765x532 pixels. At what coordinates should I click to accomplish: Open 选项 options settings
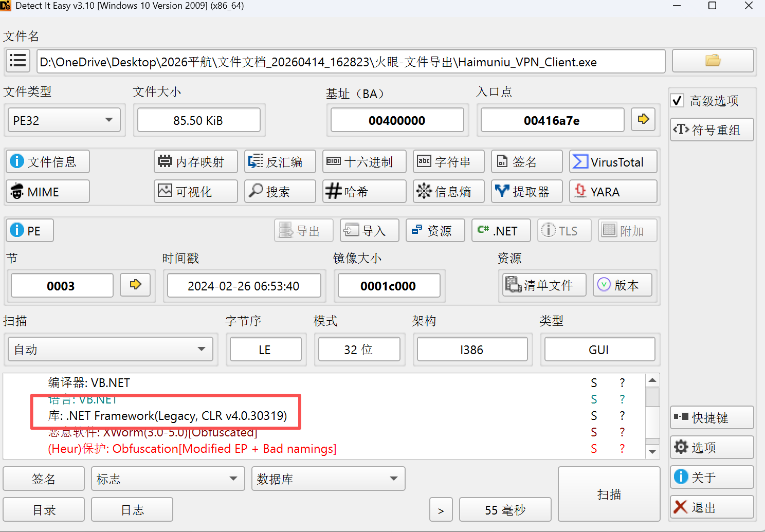[712, 447]
